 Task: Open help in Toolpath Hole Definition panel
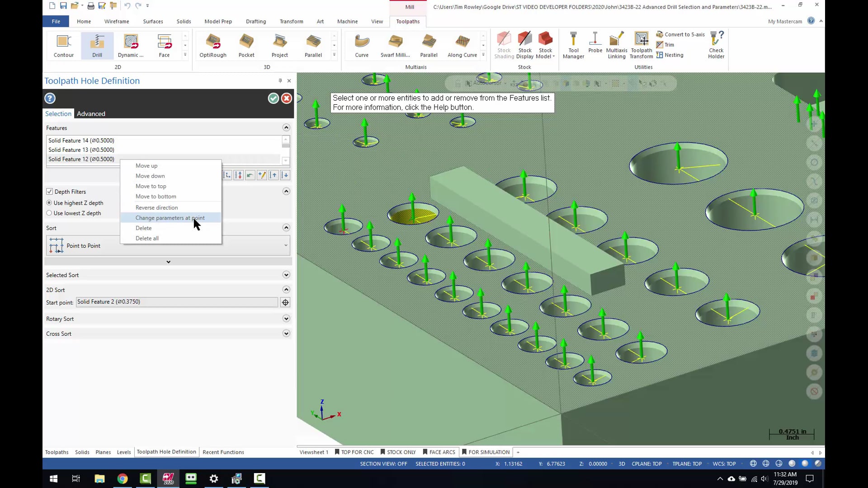(50, 99)
